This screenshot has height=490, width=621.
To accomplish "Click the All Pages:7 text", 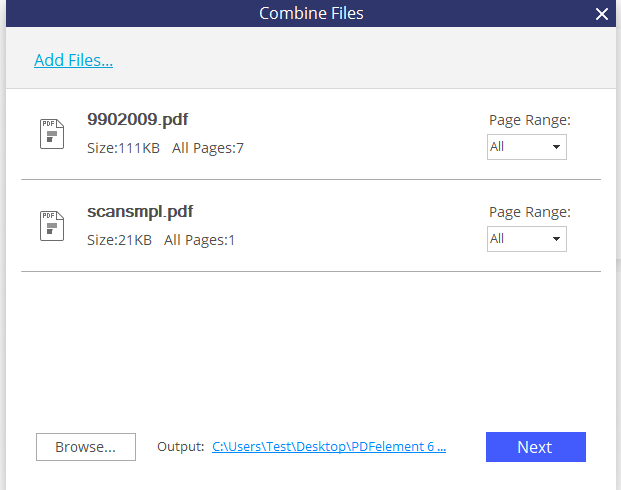I will [208, 148].
